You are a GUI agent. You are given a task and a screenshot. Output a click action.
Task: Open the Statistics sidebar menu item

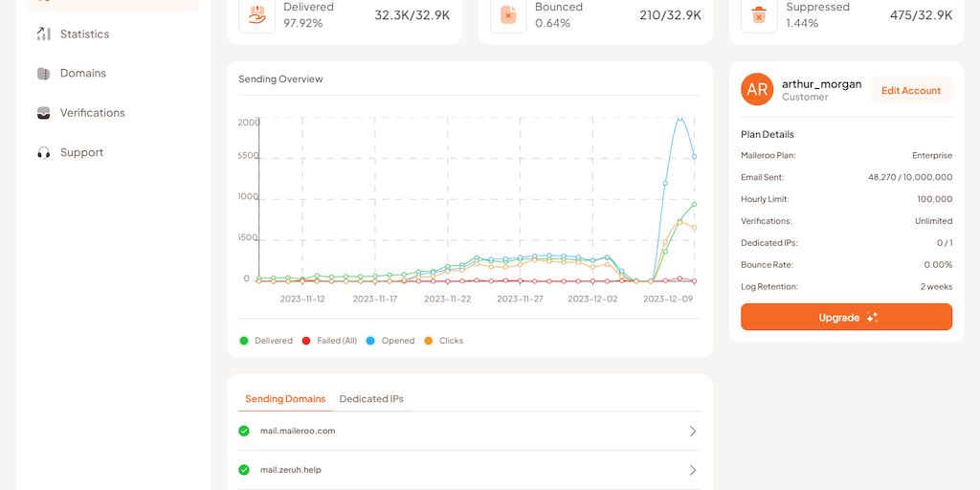84,34
